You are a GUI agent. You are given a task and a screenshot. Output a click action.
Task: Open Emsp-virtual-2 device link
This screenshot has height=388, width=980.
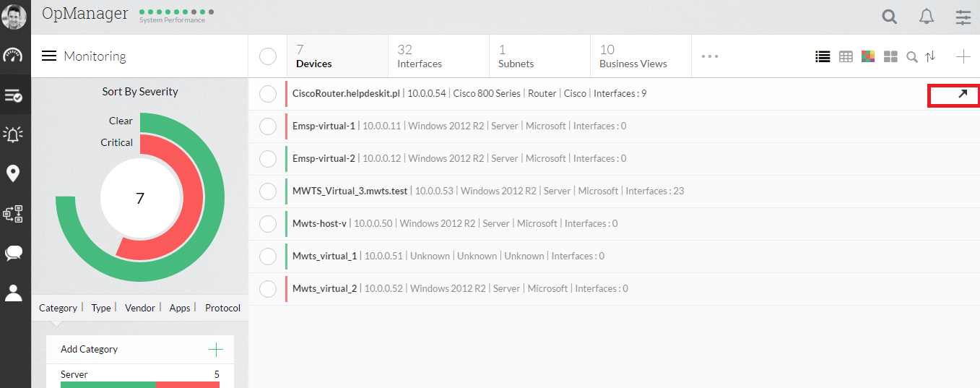pos(324,158)
